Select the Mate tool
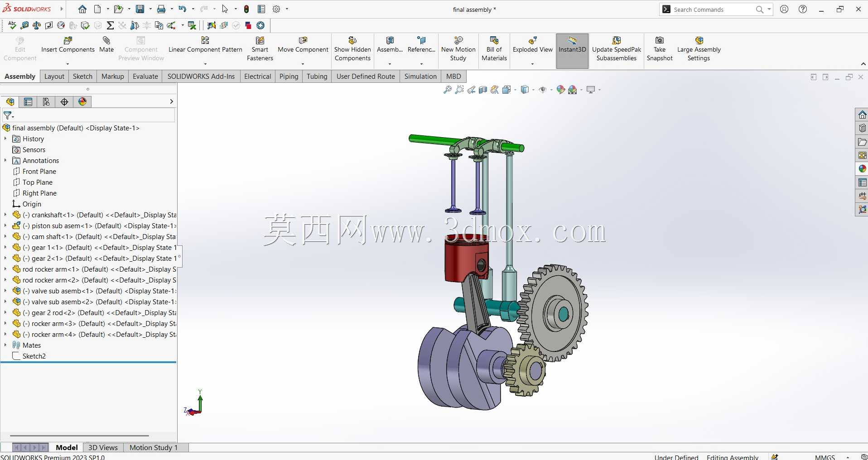 (106, 44)
